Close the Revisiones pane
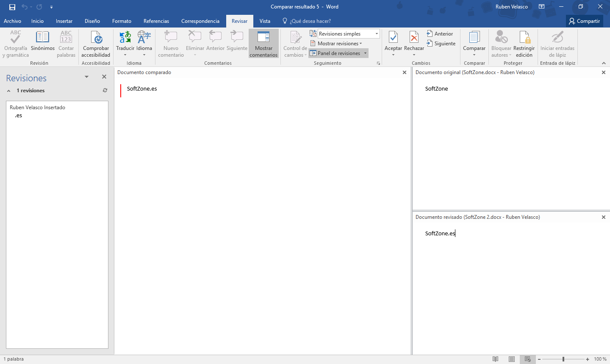610x364 pixels. point(104,77)
